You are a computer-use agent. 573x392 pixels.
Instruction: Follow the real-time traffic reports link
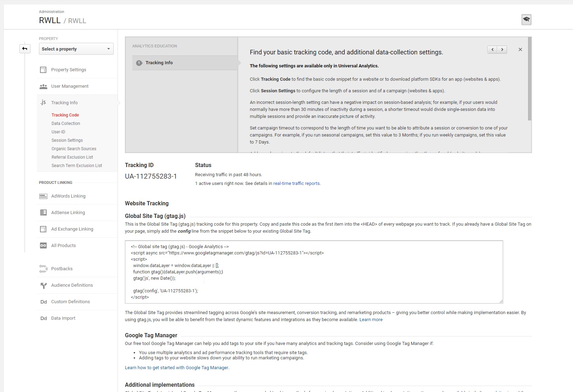297,184
